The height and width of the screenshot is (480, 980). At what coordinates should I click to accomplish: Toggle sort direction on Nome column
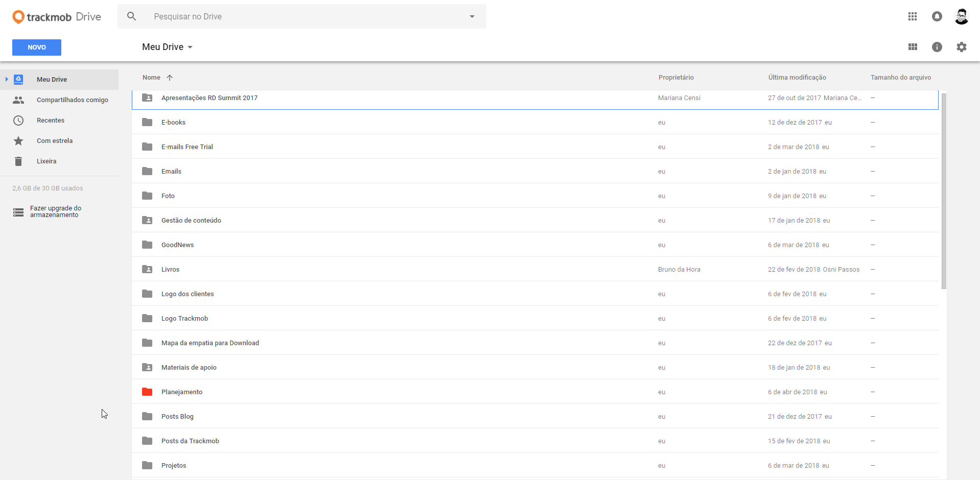point(170,78)
